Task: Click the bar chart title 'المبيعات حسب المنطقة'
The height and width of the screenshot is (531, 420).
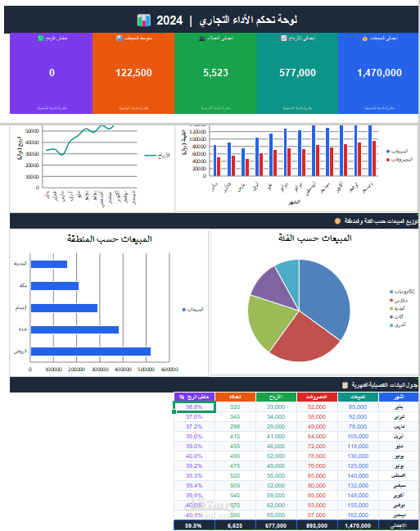Action: coord(110,239)
